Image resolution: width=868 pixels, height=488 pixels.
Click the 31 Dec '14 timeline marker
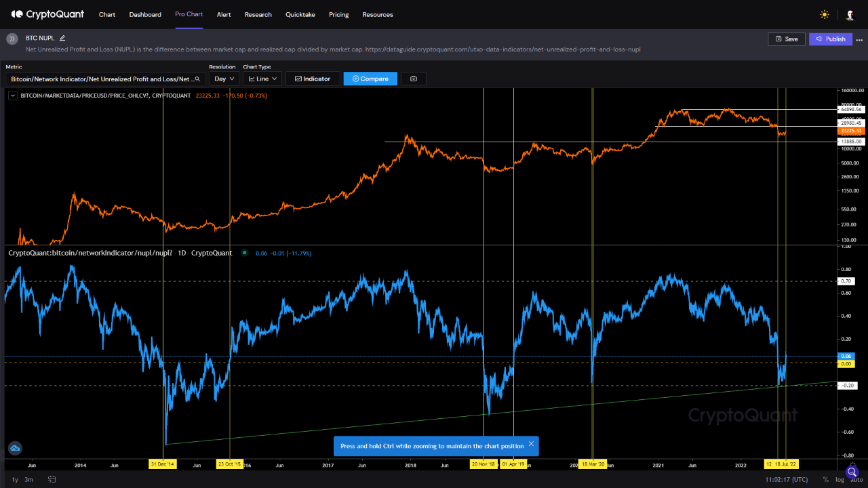(163, 464)
